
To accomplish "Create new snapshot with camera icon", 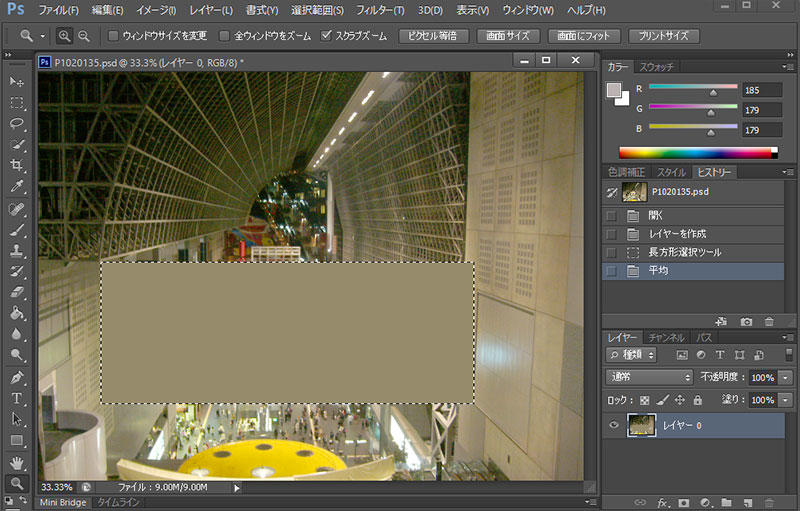I will pos(746,322).
